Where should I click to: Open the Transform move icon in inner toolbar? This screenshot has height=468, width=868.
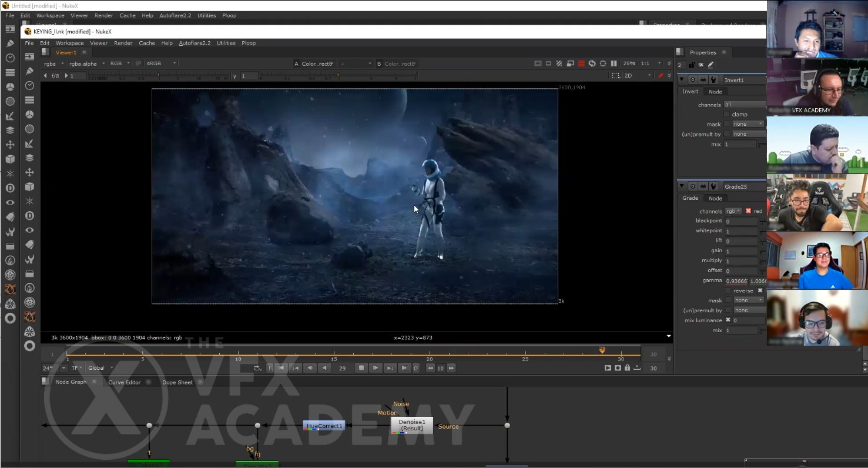(29, 172)
